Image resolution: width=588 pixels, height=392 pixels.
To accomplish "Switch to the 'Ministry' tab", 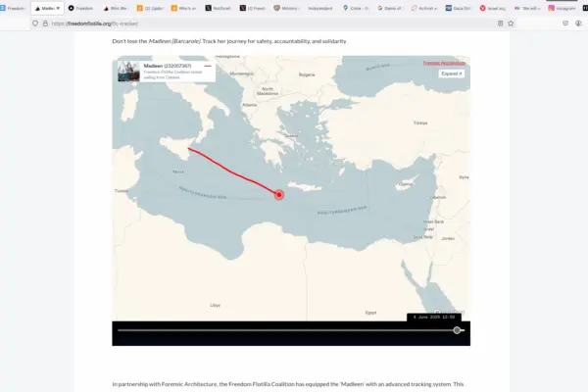I will coord(286,8).
